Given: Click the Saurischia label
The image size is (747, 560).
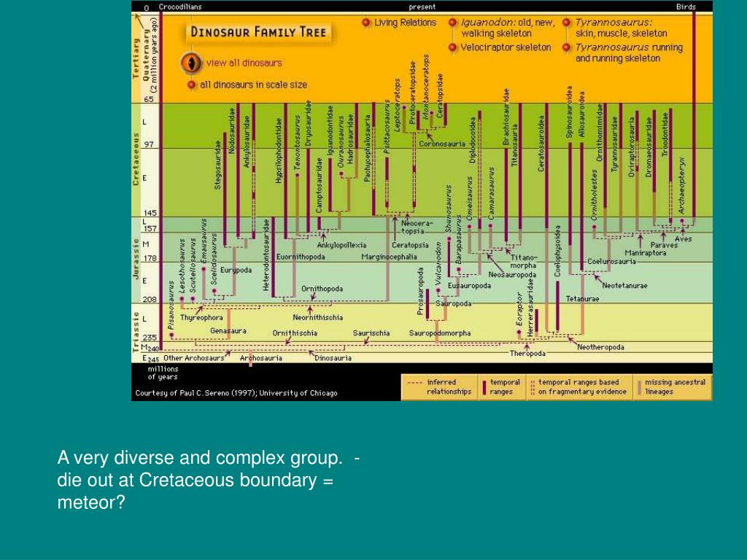Looking at the screenshot, I should 371,333.
